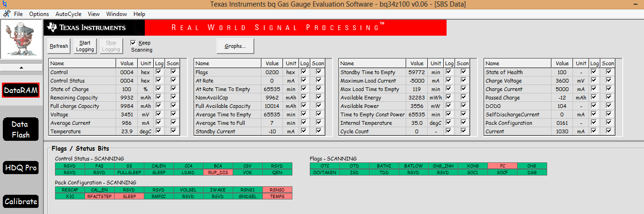Select Standby Time to Empty value 59772

(417, 72)
